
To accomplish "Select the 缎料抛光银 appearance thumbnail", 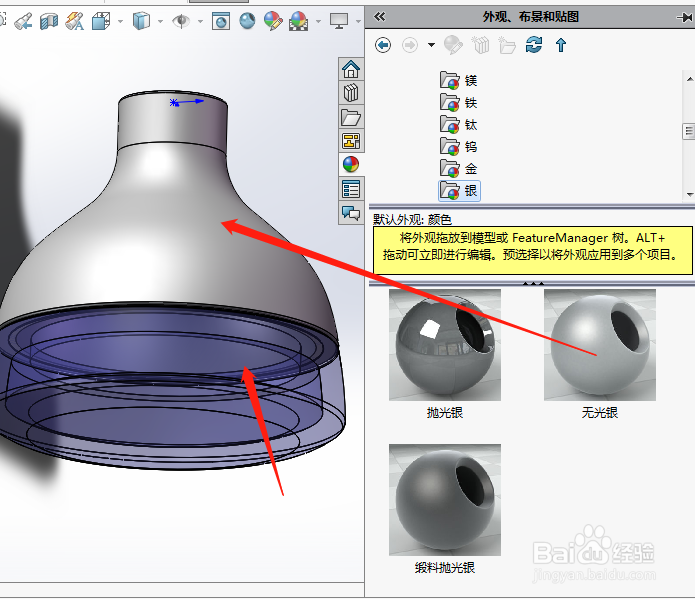I will click(445, 500).
